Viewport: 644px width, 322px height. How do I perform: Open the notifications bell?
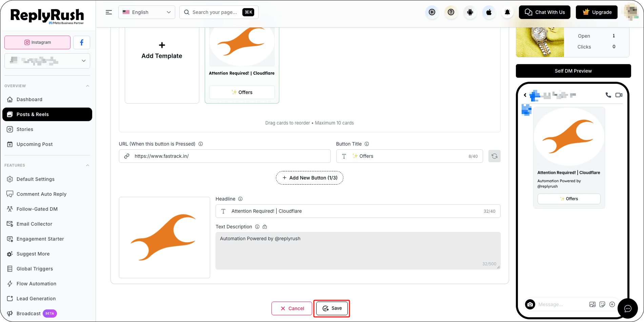point(507,12)
